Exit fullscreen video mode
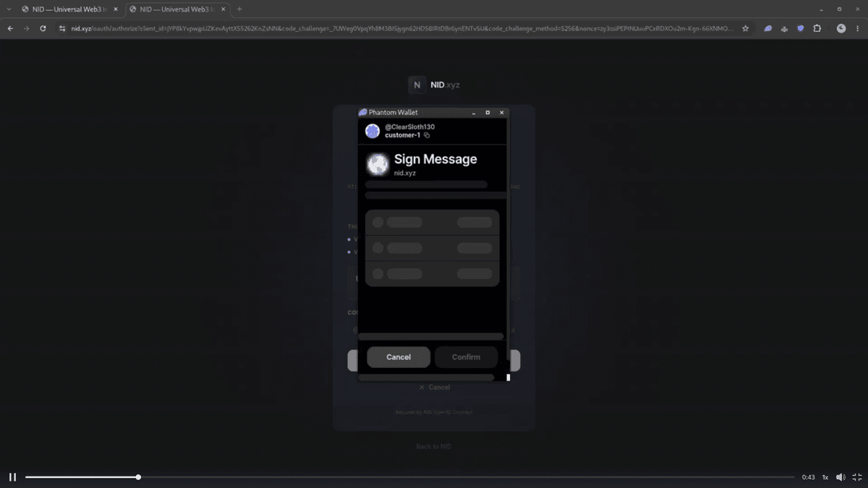 coord(857,477)
